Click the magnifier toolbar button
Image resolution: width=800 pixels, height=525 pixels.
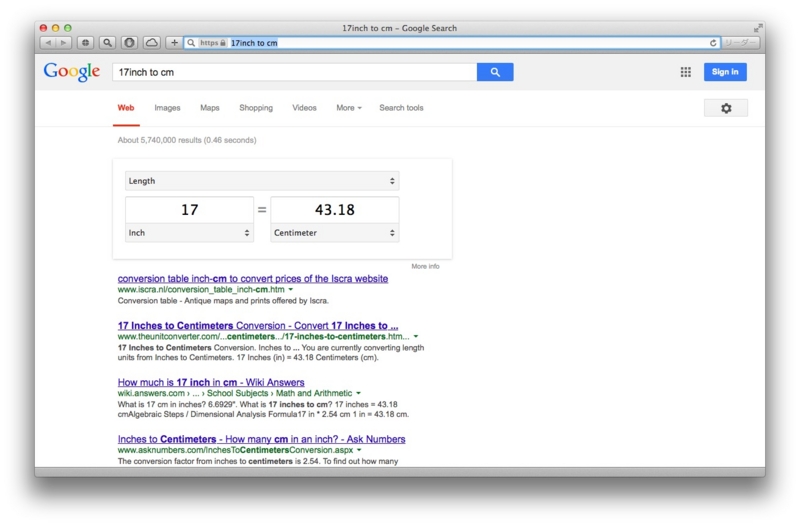[107, 43]
